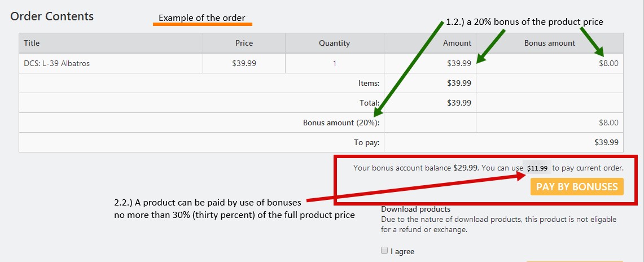The height and width of the screenshot is (262, 644).
Task: Click the $29.99 bonus account balance text
Action: pos(466,168)
